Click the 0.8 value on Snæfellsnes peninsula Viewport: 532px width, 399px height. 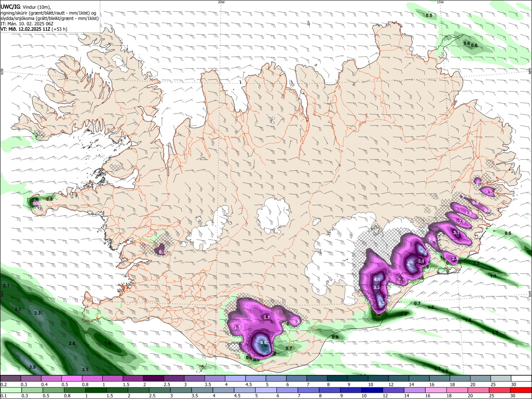pos(49,199)
